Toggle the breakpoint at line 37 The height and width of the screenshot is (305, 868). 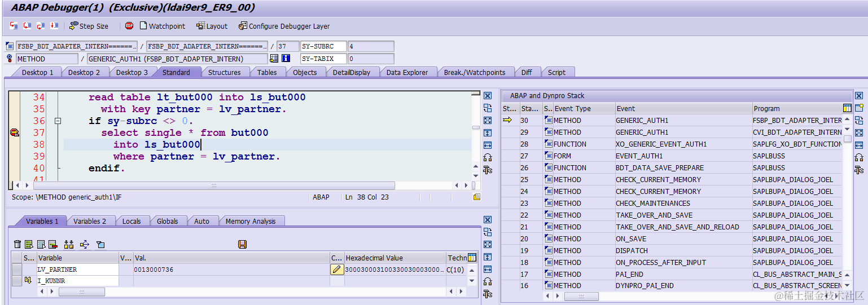[14, 132]
